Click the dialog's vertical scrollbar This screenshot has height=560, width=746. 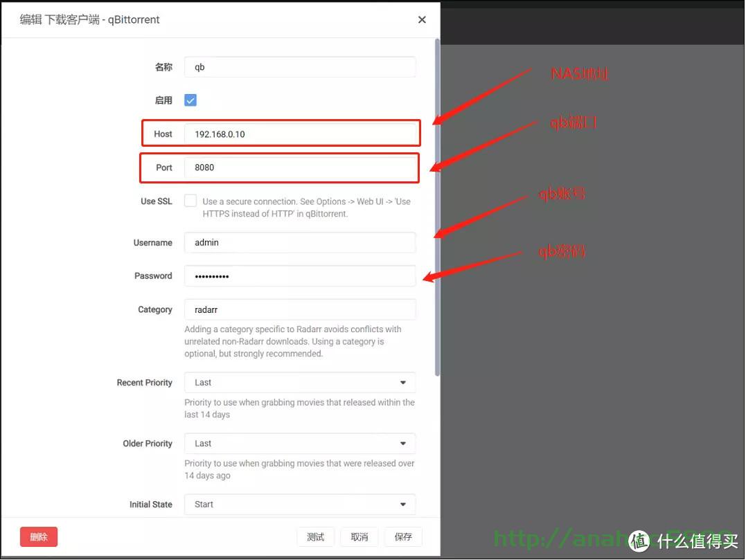[x=437, y=207]
